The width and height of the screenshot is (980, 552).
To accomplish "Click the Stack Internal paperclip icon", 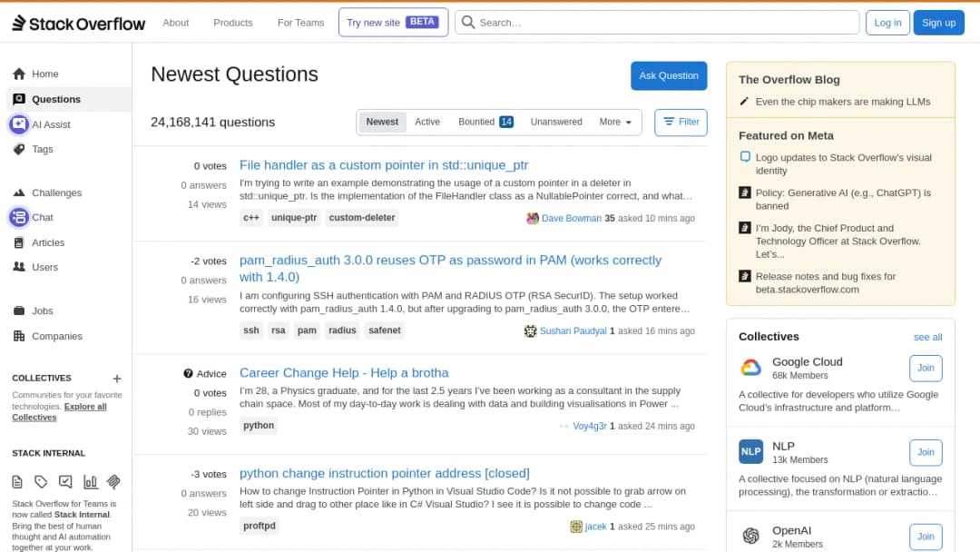I will (113, 481).
